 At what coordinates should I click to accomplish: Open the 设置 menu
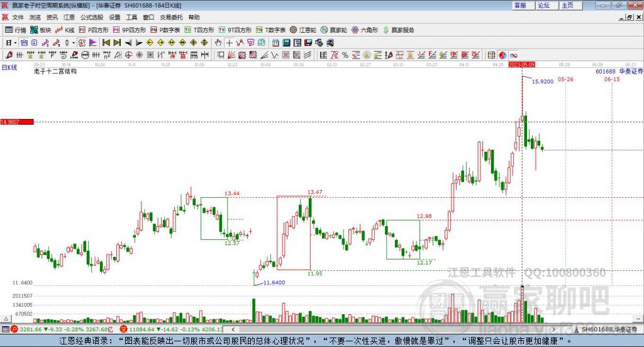[x=114, y=17]
